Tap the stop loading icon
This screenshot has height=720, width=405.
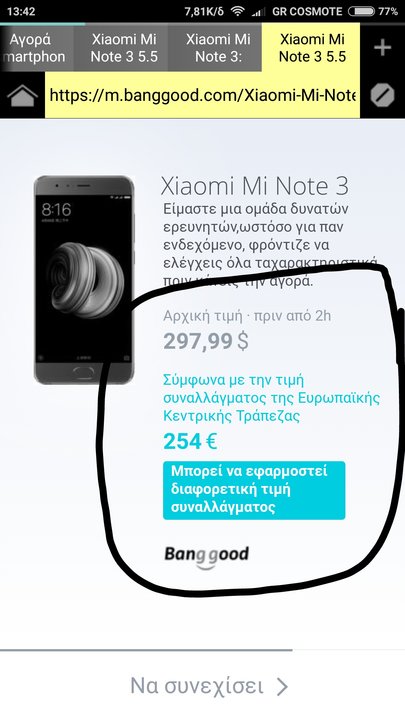click(x=382, y=96)
